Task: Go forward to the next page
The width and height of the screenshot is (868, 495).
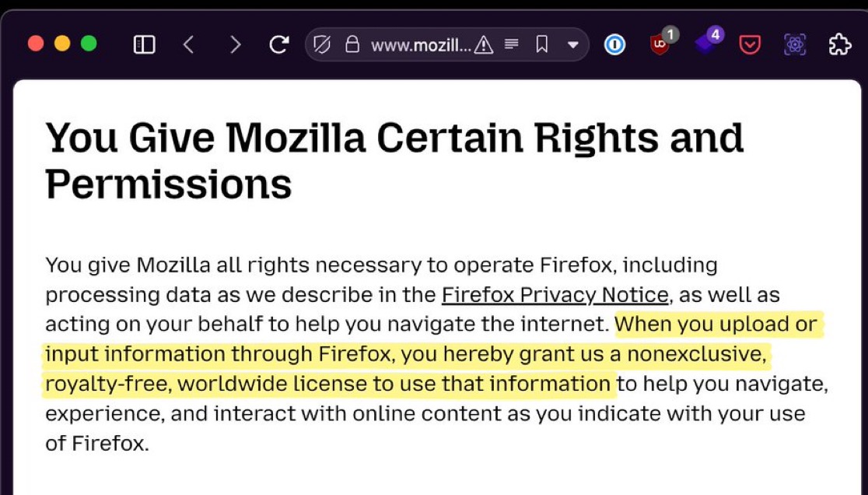Action: point(235,44)
